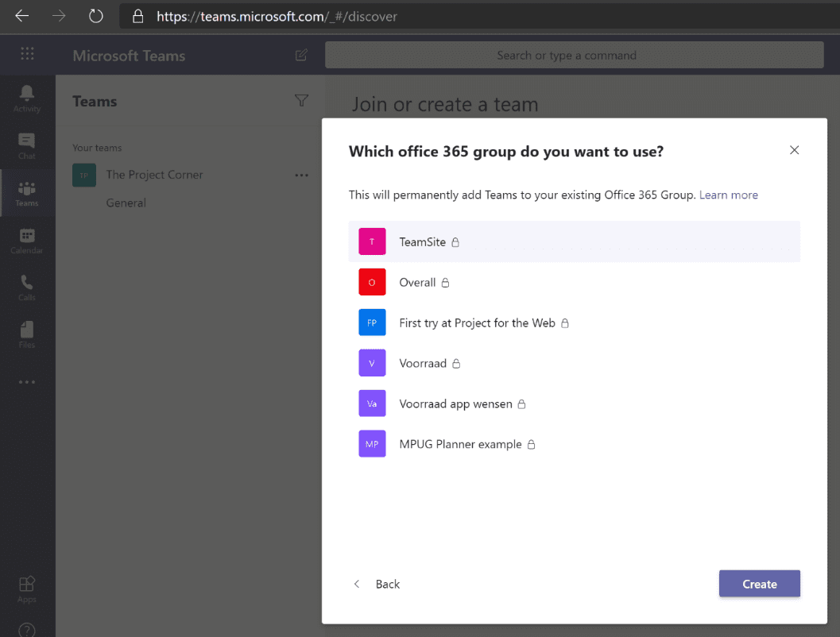The height and width of the screenshot is (637, 840).
Task: Click the red Overall O avatar
Action: tap(372, 282)
